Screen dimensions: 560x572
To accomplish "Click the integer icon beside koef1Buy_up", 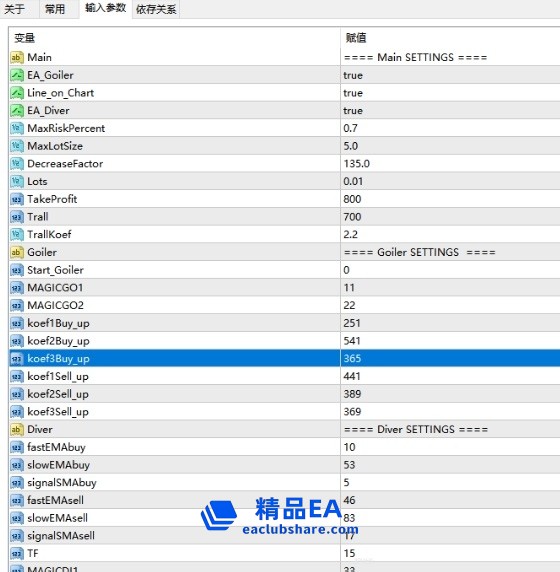I will pos(16,323).
